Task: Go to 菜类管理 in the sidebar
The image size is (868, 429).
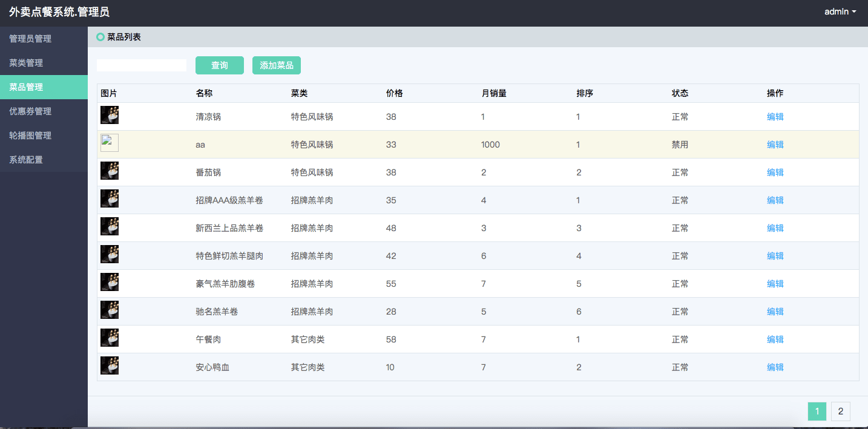Action: (26, 63)
